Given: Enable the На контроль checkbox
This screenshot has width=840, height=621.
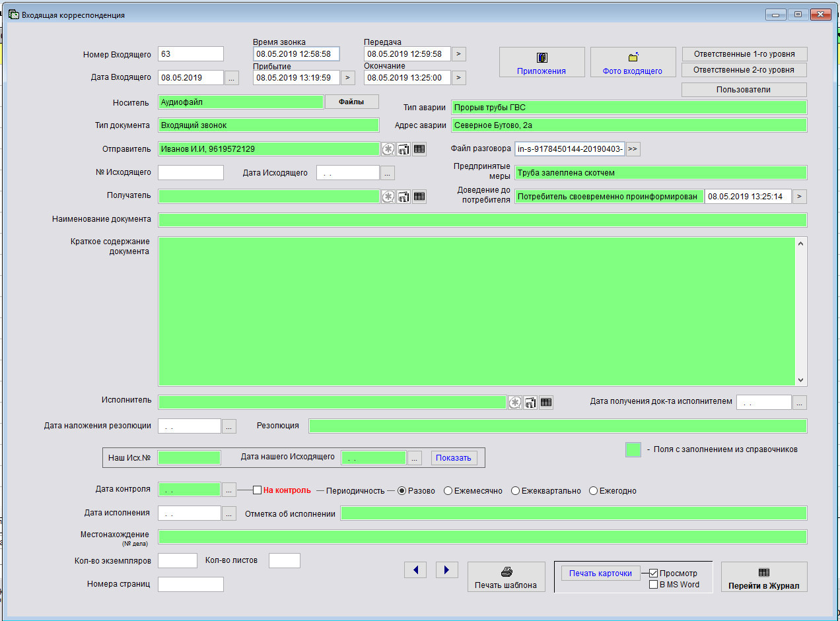Looking at the screenshot, I should (x=258, y=490).
